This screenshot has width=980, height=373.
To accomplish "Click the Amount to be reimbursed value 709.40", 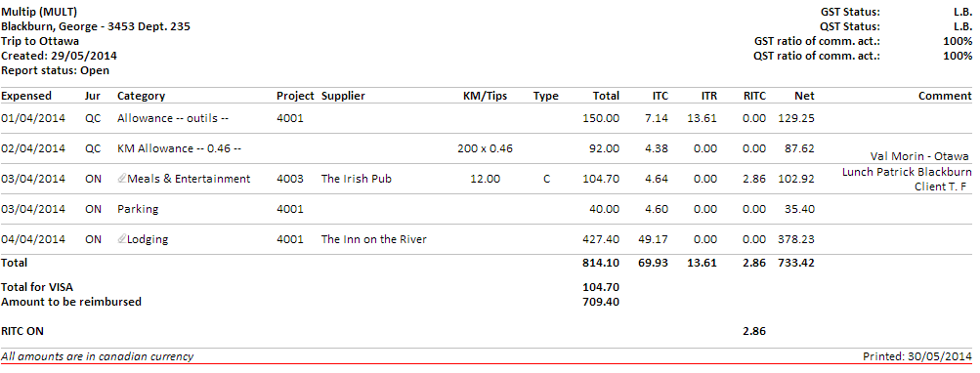I will coord(601,302).
